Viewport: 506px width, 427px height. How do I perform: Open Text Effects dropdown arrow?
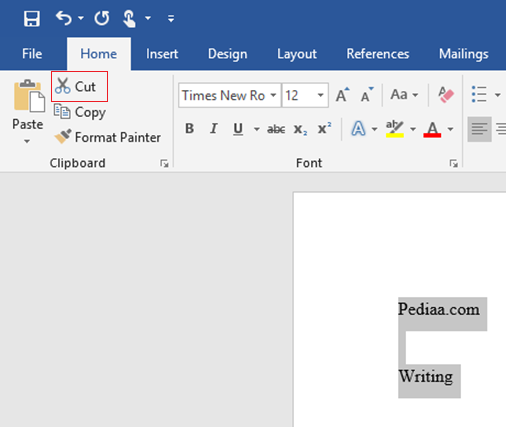click(375, 129)
